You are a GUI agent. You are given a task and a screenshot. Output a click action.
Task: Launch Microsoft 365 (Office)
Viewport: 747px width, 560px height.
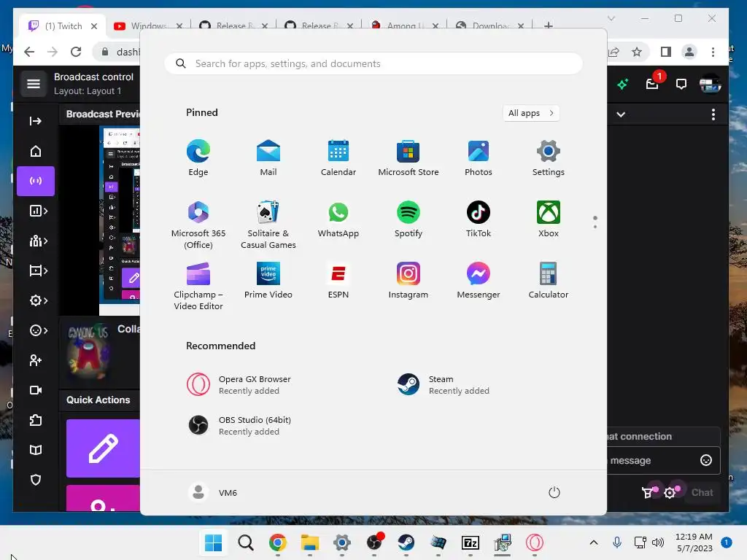click(x=198, y=225)
